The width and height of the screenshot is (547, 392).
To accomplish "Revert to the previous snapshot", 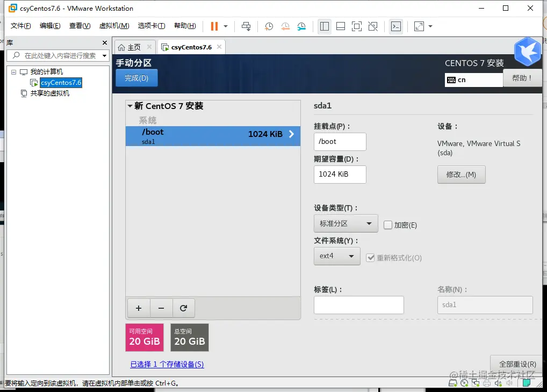I will pos(285,26).
